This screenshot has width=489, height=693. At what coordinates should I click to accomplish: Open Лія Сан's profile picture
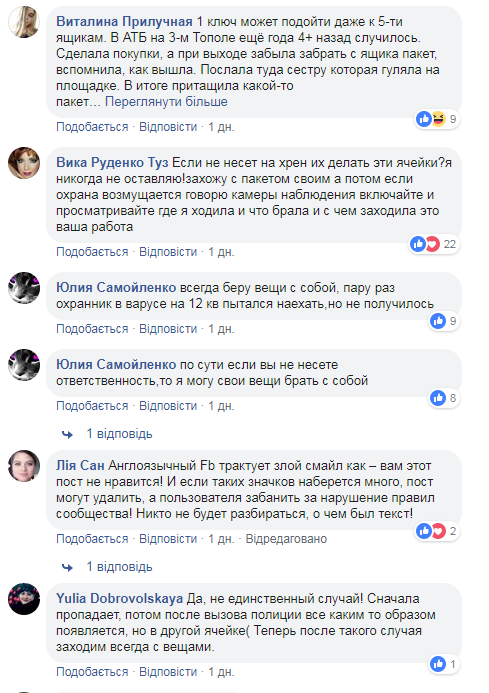click(x=24, y=466)
